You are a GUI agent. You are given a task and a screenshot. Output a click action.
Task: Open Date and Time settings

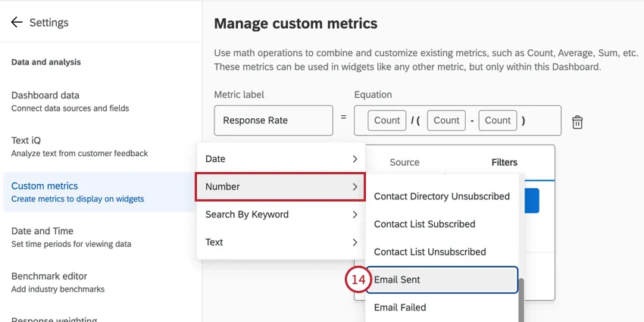click(x=42, y=231)
